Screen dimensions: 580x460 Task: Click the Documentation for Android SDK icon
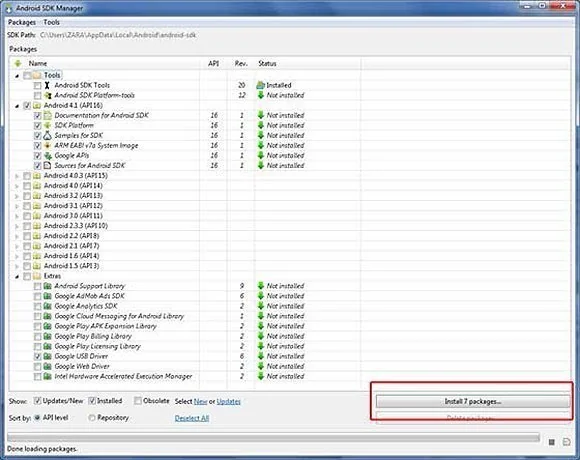tap(47, 115)
